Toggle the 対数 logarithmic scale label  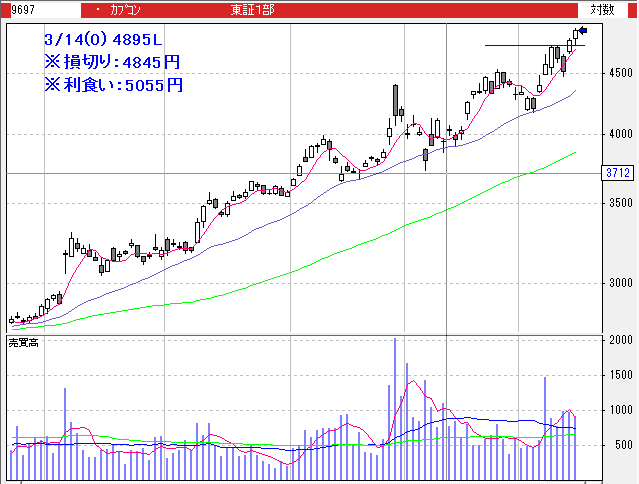pos(602,9)
